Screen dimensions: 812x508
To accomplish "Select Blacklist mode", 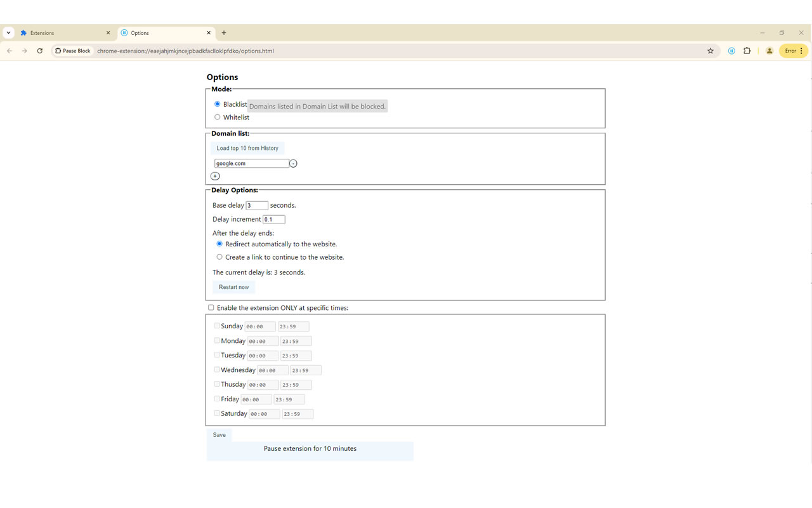I will pos(218,104).
